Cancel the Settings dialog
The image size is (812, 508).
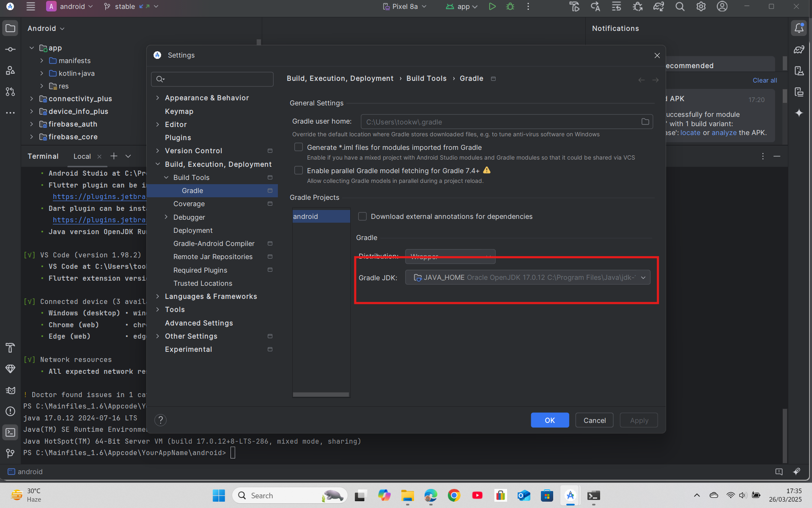click(x=594, y=420)
